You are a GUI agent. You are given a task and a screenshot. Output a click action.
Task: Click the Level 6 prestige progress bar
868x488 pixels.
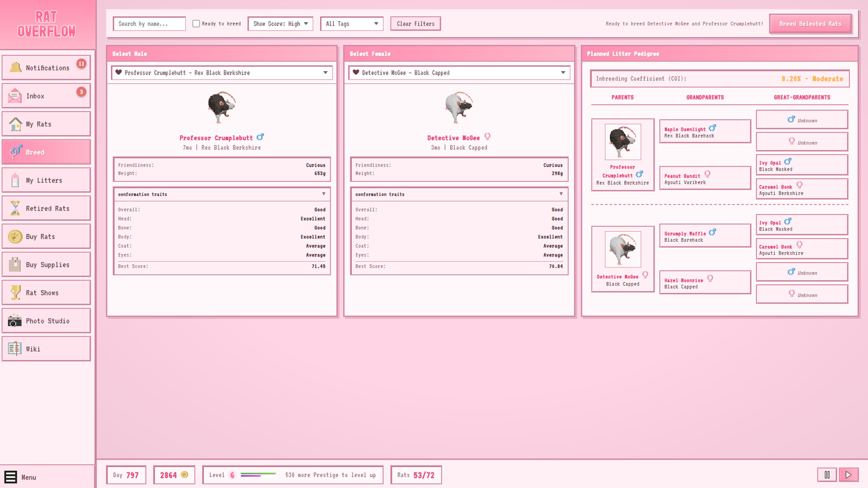(x=258, y=475)
